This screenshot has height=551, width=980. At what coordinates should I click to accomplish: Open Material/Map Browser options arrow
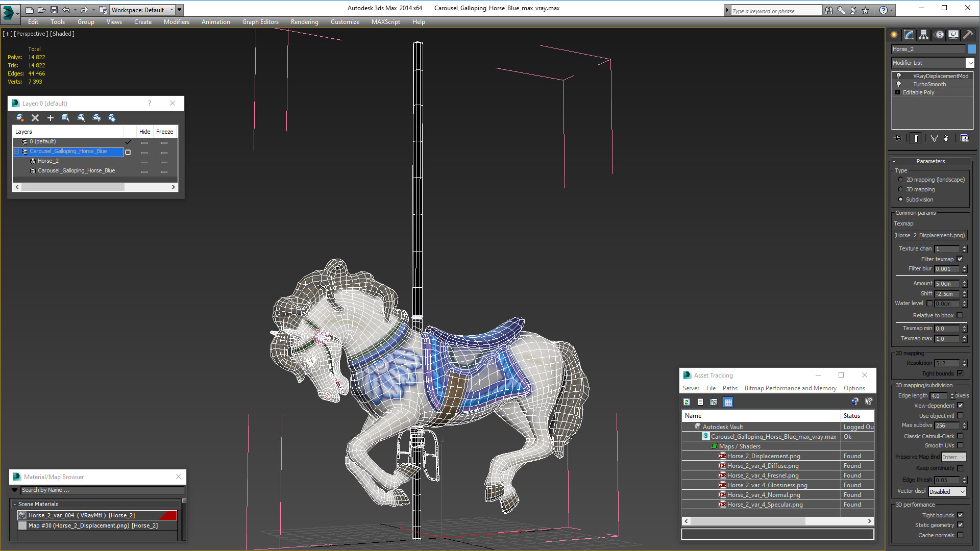point(15,490)
